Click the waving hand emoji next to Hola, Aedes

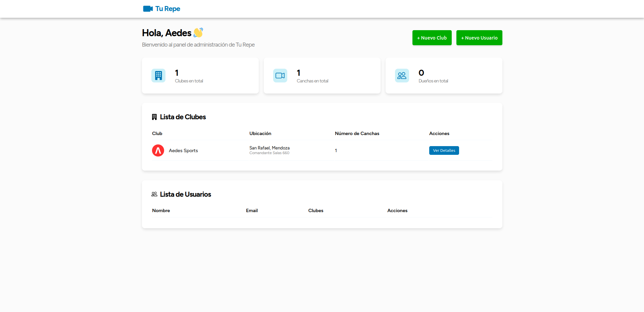point(198,33)
